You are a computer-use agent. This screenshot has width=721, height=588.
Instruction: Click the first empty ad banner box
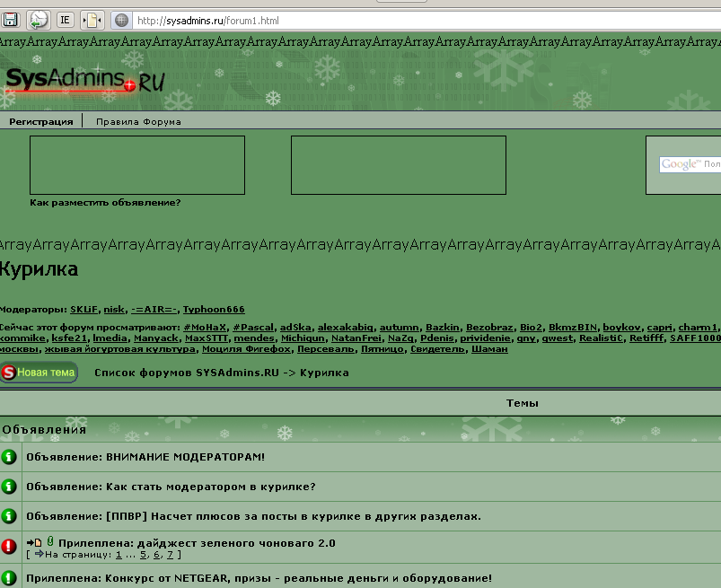pos(137,165)
